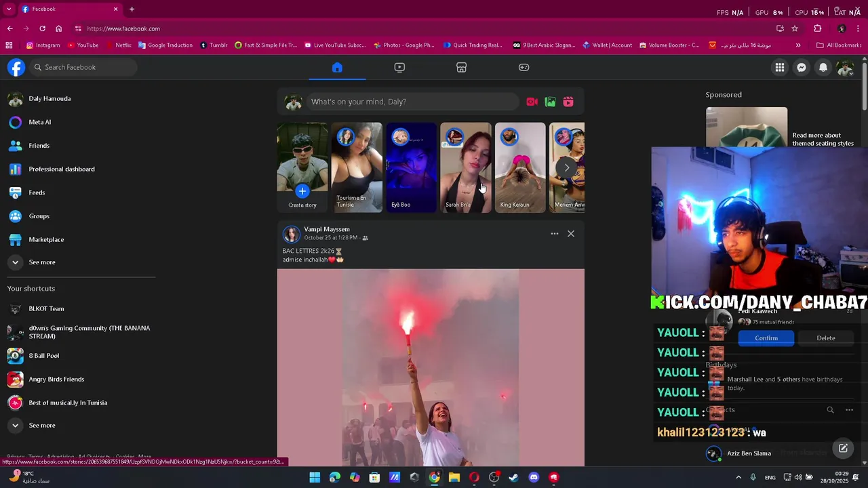
Task: Show next stories with the arrow
Action: pos(567,167)
